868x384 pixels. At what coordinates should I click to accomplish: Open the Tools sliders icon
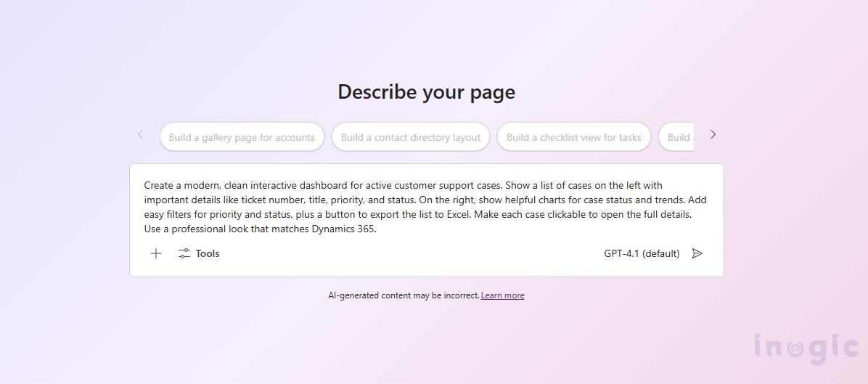[x=184, y=253]
